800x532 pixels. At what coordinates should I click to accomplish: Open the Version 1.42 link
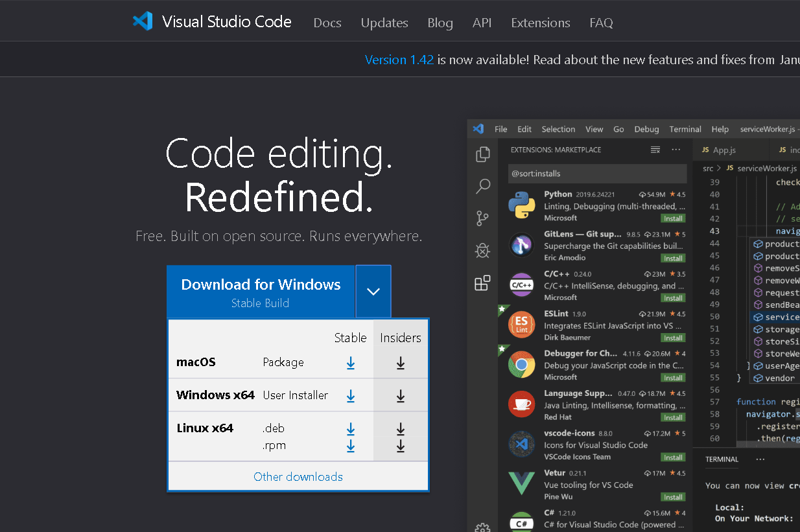tap(399, 60)
